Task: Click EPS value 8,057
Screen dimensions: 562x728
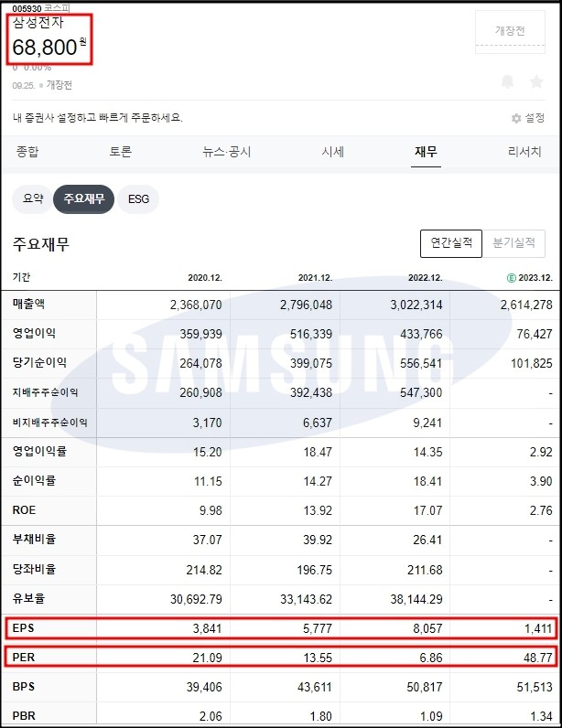Action: pos(427,628)
